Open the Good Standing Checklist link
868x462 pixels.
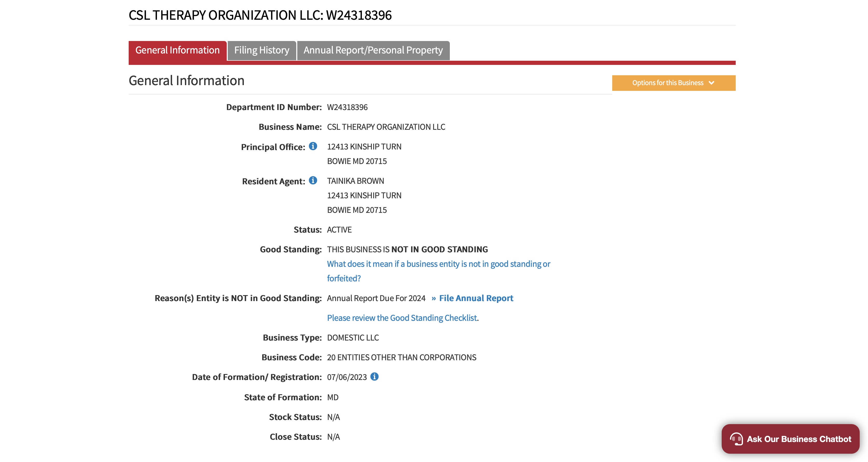(x=402, y=318)
